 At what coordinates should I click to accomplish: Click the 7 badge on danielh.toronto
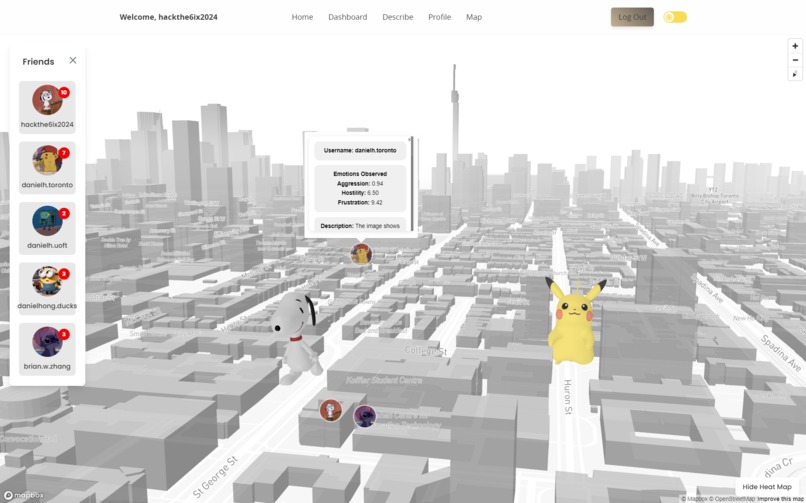click(x=64, y=153)
